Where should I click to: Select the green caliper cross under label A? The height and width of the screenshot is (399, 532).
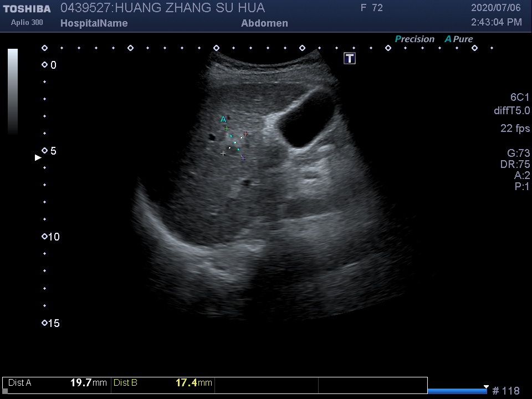[x=227, y=129]
